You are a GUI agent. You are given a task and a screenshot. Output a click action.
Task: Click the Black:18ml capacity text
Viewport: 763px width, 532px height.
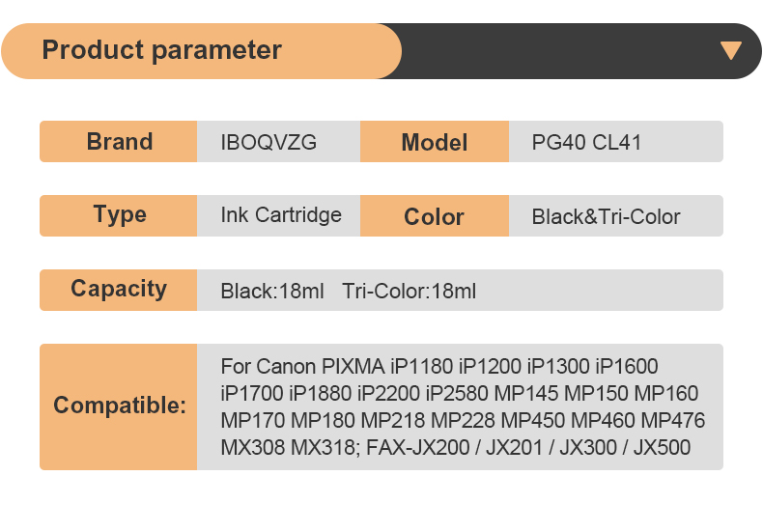(271, 291)
